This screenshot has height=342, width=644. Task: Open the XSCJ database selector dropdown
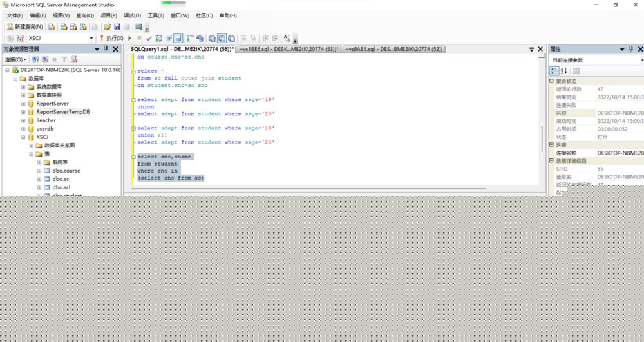[91, 38]
